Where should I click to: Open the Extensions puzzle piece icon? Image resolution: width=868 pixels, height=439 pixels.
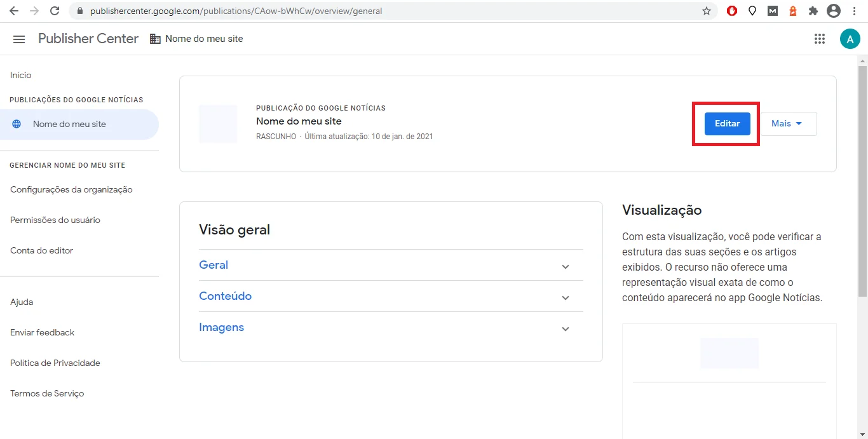pos(813,11)
